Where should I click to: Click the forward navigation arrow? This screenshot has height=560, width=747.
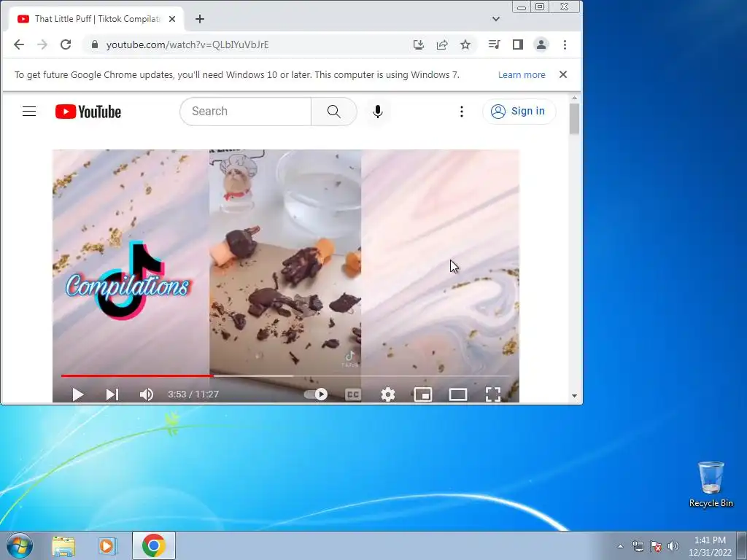42,44
